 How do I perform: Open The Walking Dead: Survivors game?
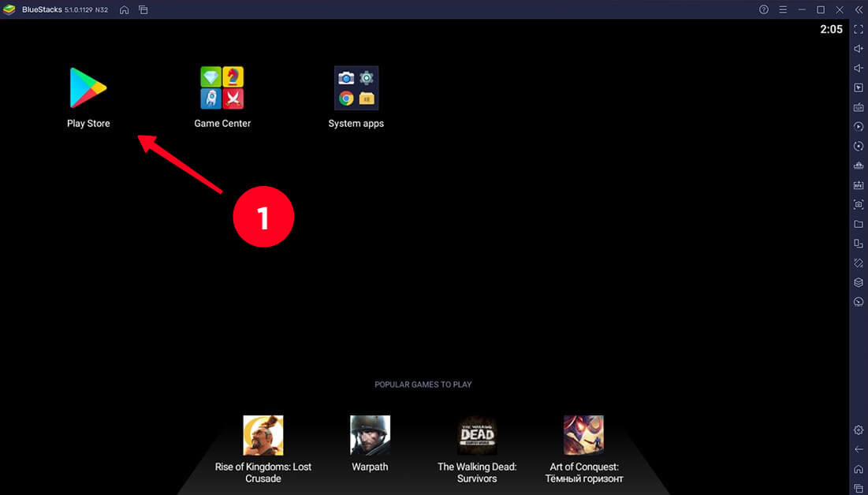pos(477,435)
